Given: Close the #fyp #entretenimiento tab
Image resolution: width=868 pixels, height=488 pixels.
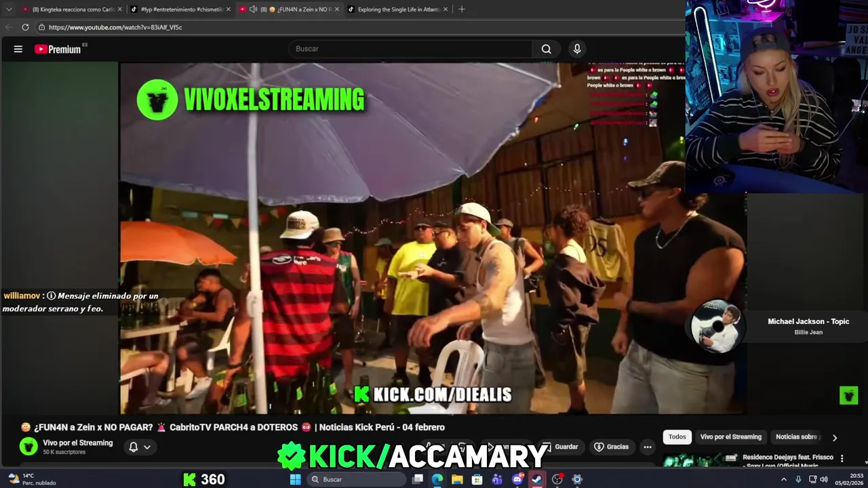Looking at the screenshot, I should click(x=229, y=9).
